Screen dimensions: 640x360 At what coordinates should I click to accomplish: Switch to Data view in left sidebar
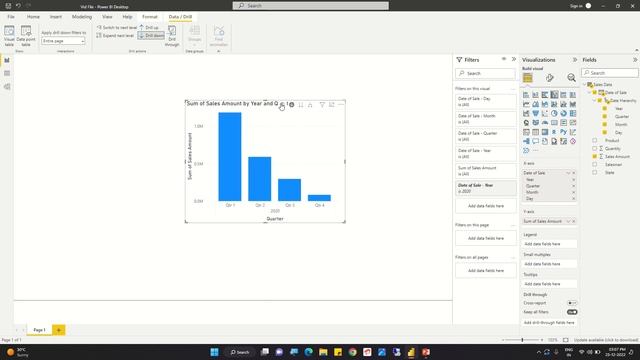pyautogui.click(x=7, y=73)
